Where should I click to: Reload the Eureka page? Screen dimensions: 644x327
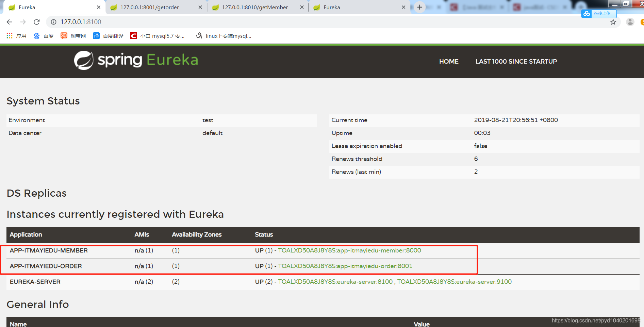click(x=37, y=22)
